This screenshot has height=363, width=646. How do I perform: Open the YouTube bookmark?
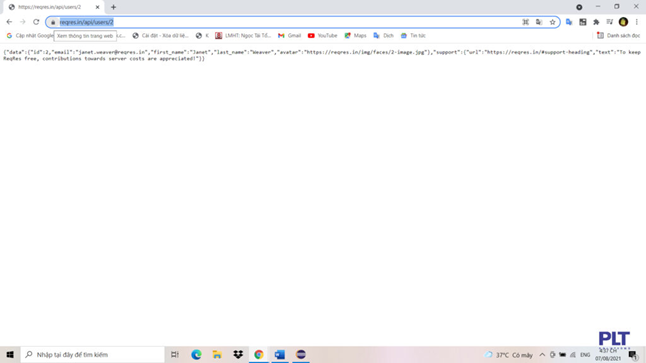[322, 36]
